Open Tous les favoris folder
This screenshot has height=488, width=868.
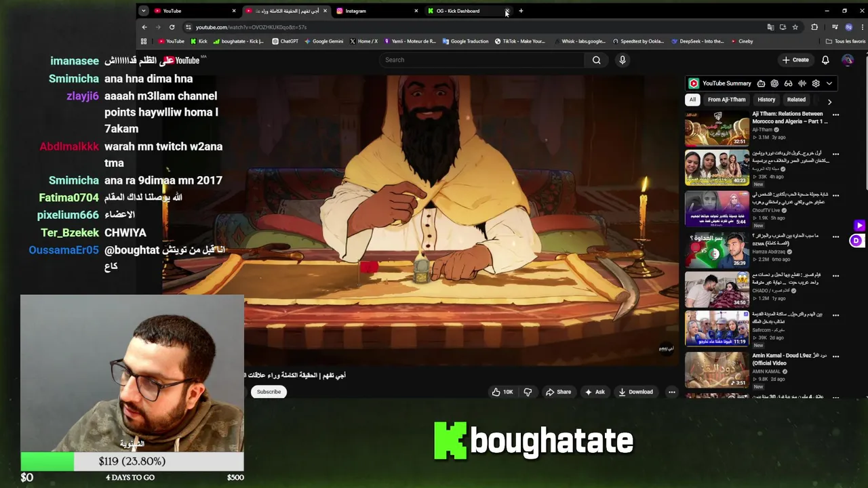point(845,41)
